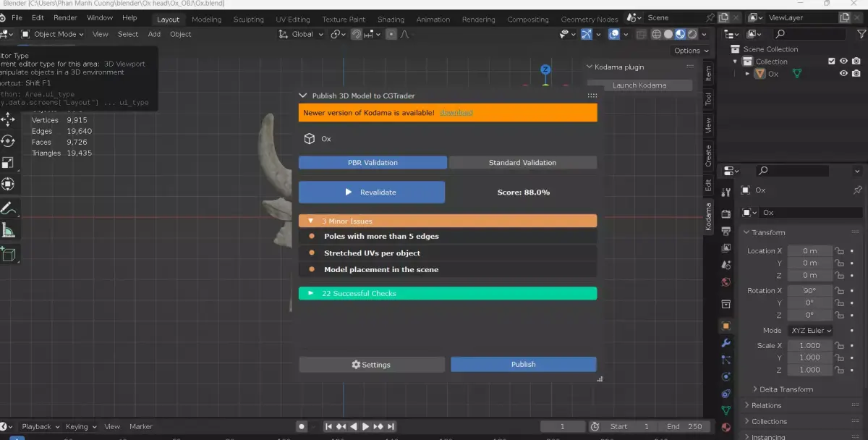
Task: Select the Scale tool in left toolbar
Action: pos(8,163)
